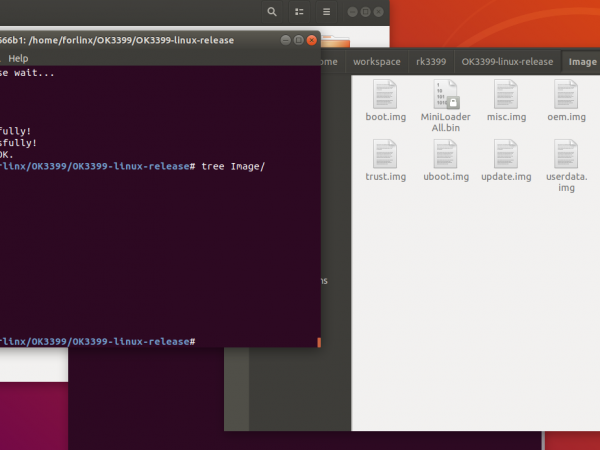Open the Help menu in terminal
Image resolution: width=600 pixels, height=450 pixels.
click(18, 59)
